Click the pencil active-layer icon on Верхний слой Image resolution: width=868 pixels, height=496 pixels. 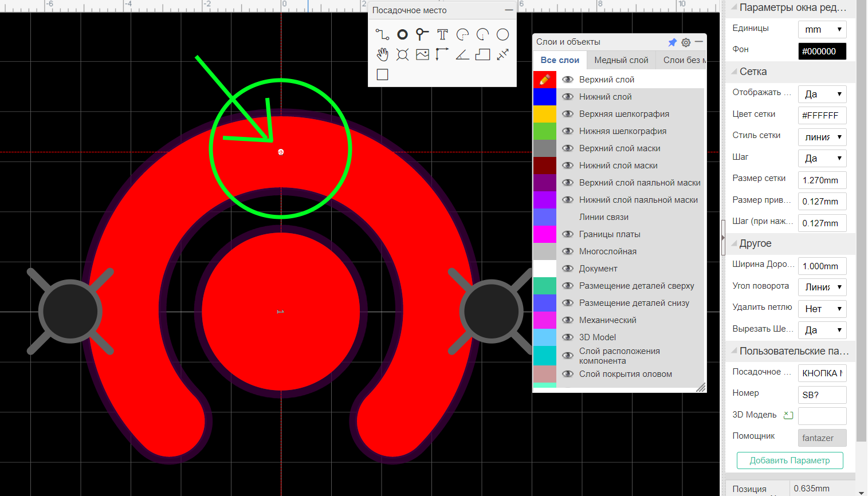pos(545,80)
